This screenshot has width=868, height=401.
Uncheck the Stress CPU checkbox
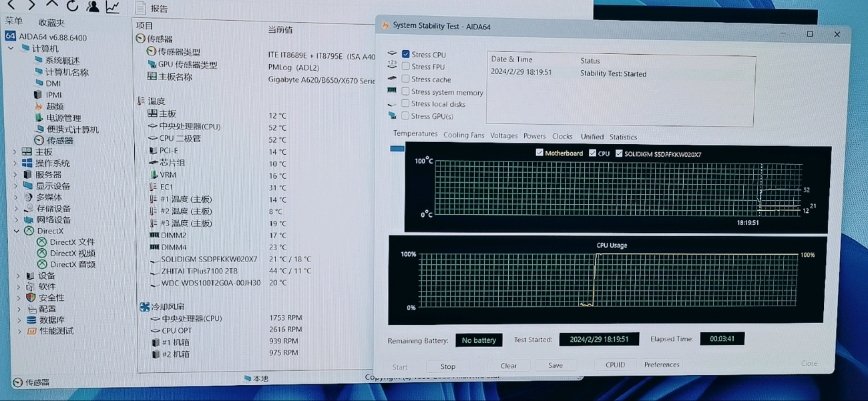(x=405, y=54)
